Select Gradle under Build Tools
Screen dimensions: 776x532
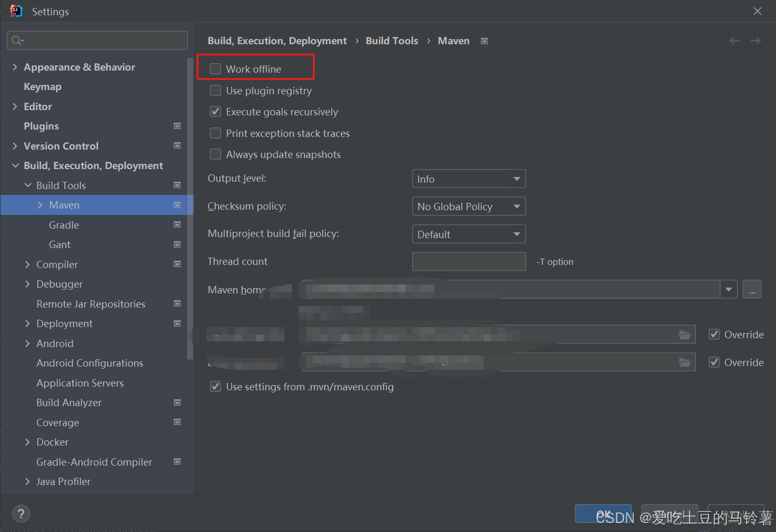(64, 225)
